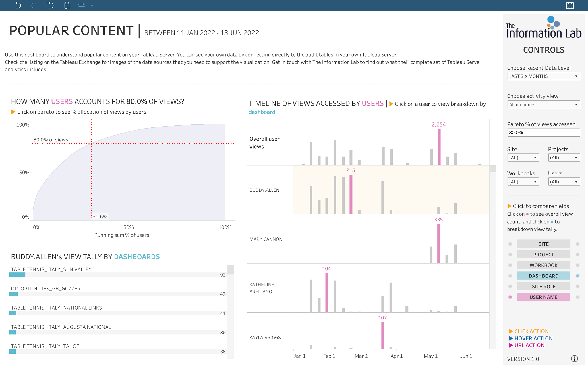Click the CLICK ACTION legend entry
588x368 pixels.
point(529,331)
